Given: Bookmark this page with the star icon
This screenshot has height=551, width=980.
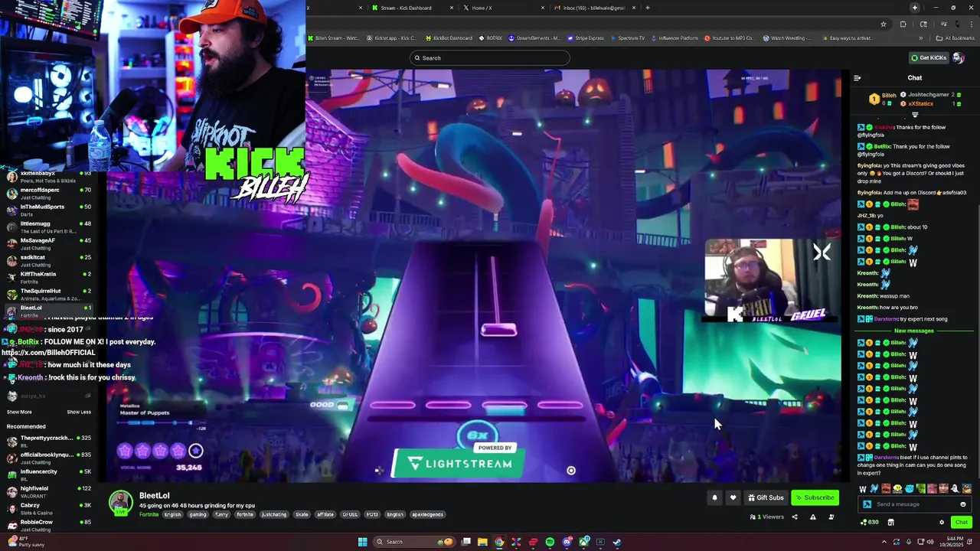Looking at the screenshot, I should tap(884, 24).
